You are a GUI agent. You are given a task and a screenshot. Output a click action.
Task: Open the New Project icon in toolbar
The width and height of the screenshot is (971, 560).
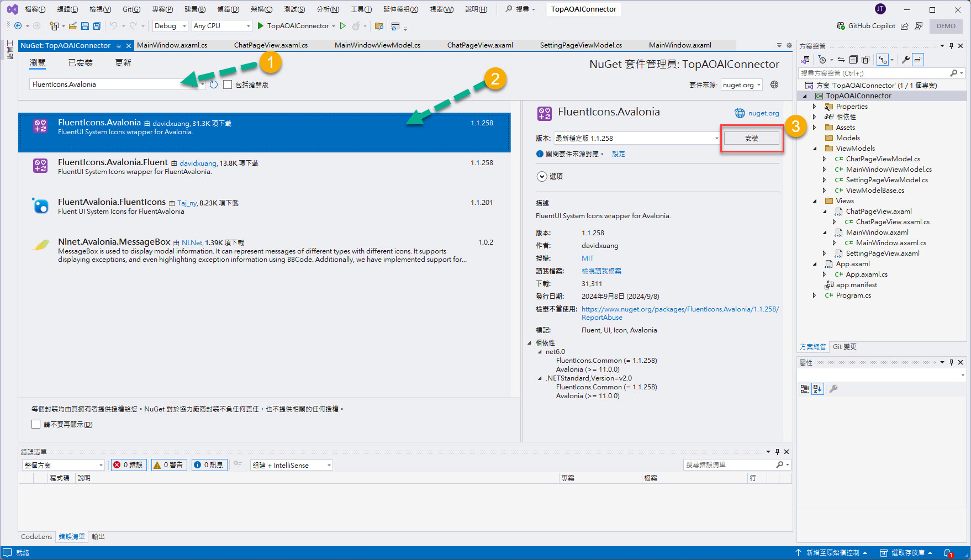click(x=54, y=26)
